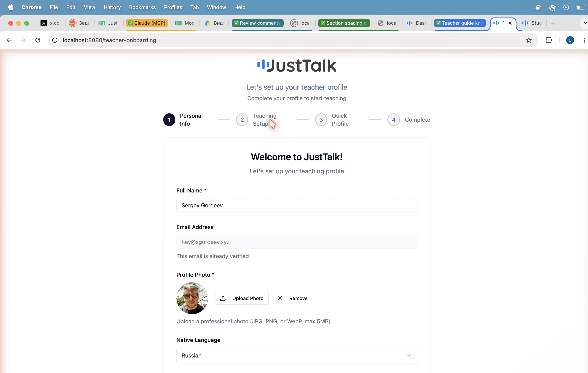Open the History menu
This screenshot has width=588, height=373.
[112, 7]
